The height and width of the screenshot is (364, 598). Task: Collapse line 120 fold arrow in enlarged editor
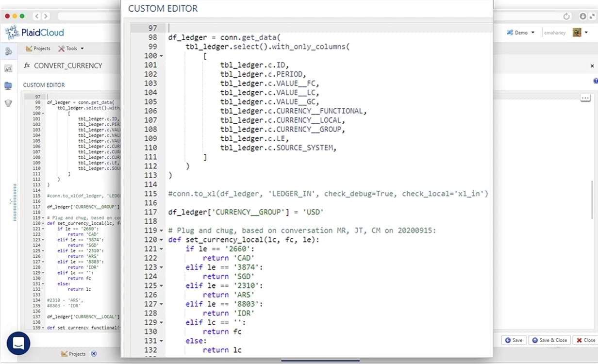coord(162,240)
